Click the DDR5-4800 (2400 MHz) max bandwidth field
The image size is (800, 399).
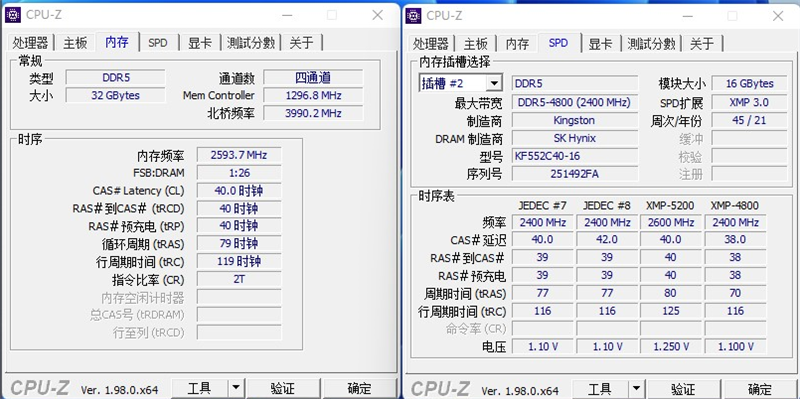[x=574, y=102]
